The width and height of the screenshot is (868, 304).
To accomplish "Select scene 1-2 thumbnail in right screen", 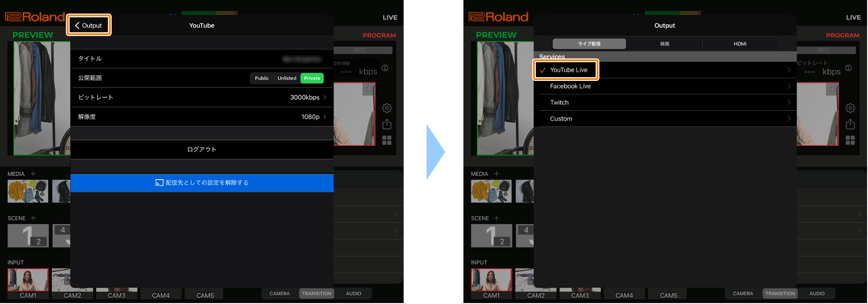I will (491, 236).
